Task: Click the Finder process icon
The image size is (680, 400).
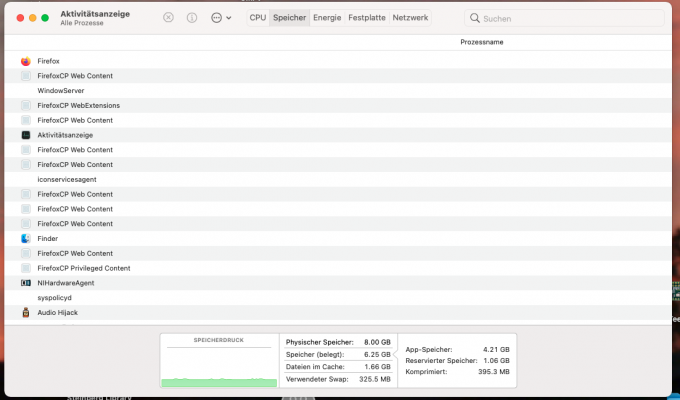Action: 26,239
